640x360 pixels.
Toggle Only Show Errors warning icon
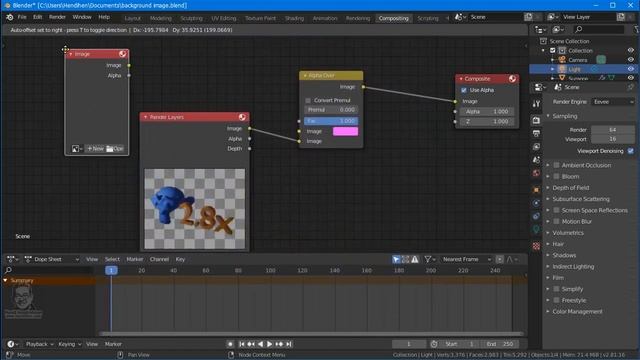415,259
